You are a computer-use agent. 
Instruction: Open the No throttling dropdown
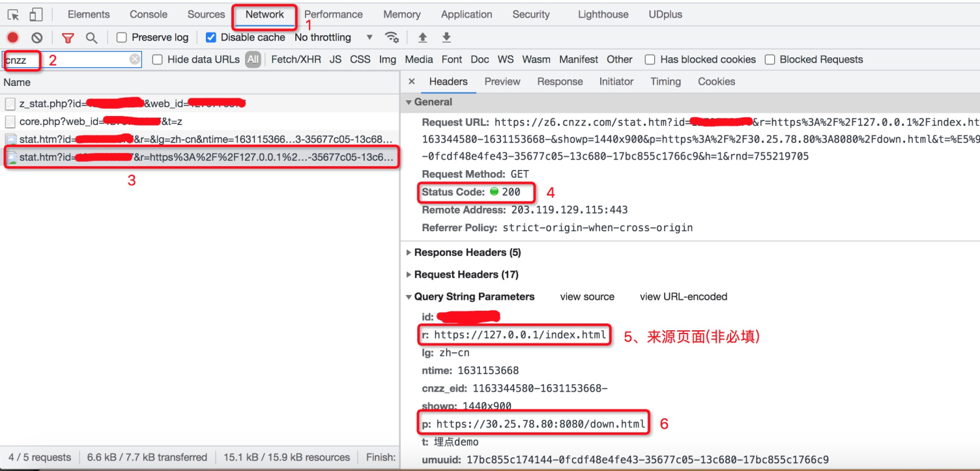pyautogui.click(x=334, y=37)
